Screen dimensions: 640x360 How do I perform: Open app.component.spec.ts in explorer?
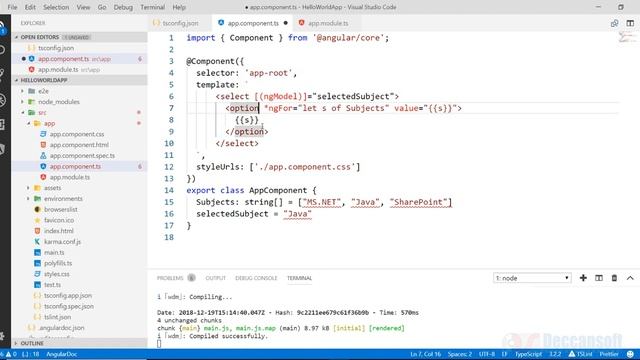click(82, 156)
